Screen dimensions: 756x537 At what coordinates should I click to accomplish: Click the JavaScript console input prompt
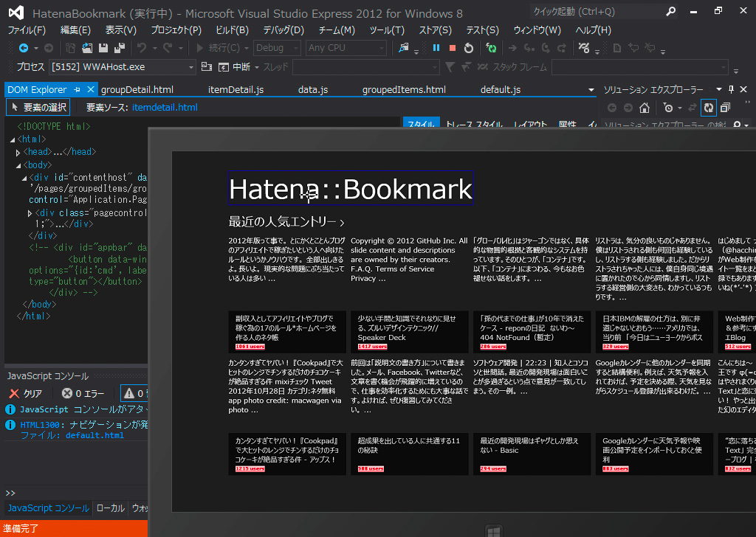pos(77,493)
